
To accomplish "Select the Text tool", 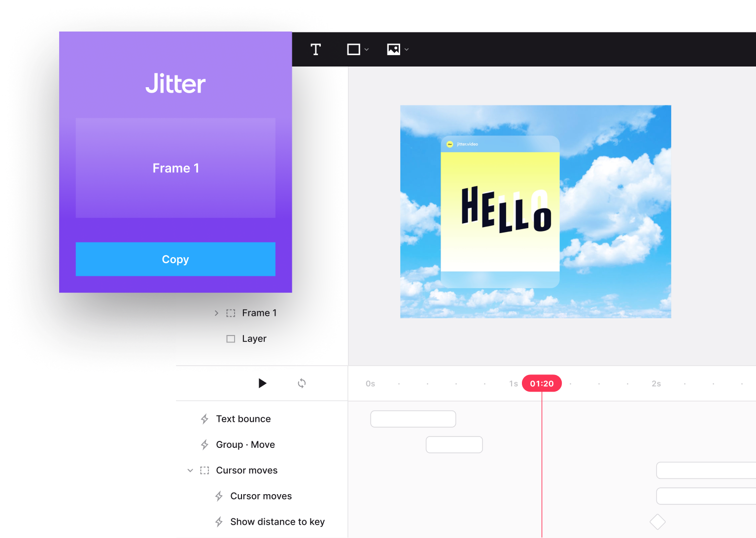I will tap(316, 49).
